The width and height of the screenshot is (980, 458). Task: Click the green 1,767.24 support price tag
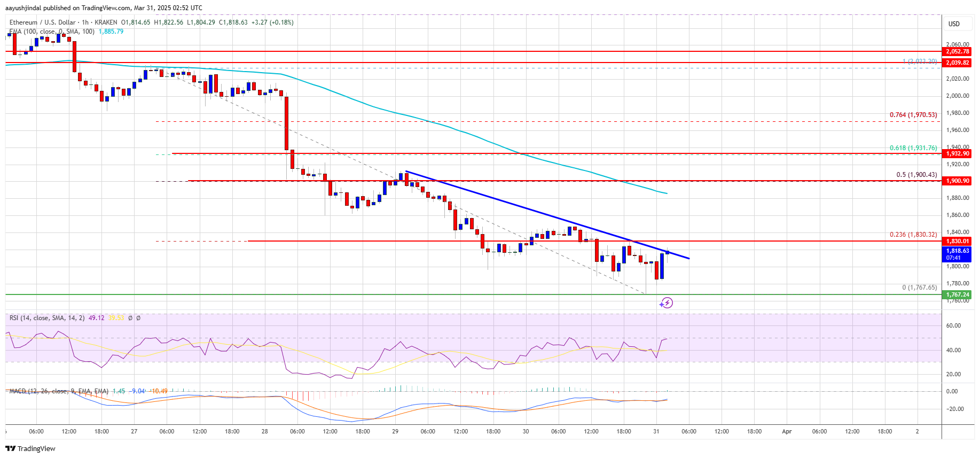[958, 294]
